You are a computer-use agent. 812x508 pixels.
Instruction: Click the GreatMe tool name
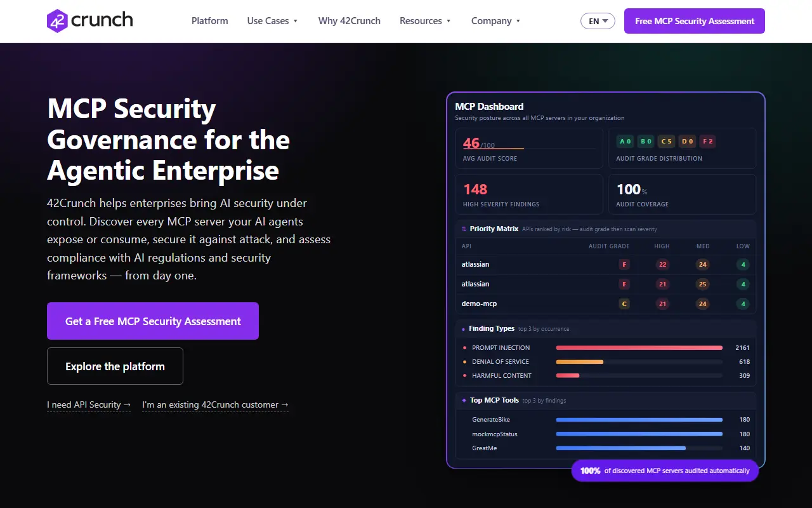(485, 448)
